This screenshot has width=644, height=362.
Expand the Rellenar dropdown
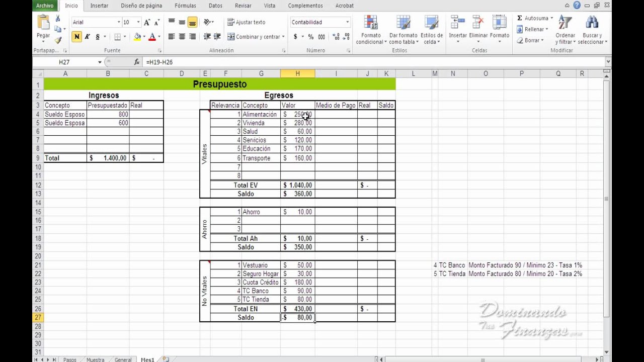pos(547,29)
